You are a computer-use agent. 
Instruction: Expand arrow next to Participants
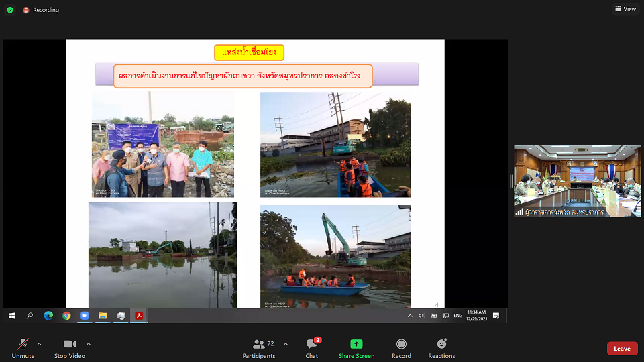286,344
